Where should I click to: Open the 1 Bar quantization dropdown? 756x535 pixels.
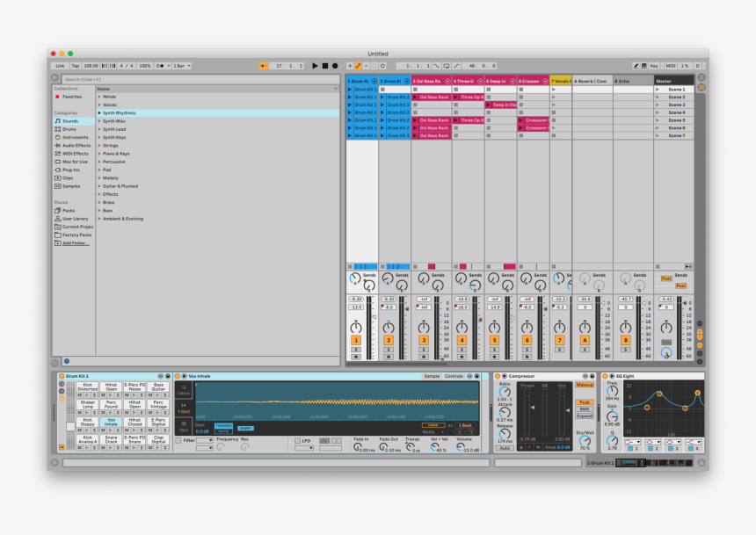tap(182, 66)
